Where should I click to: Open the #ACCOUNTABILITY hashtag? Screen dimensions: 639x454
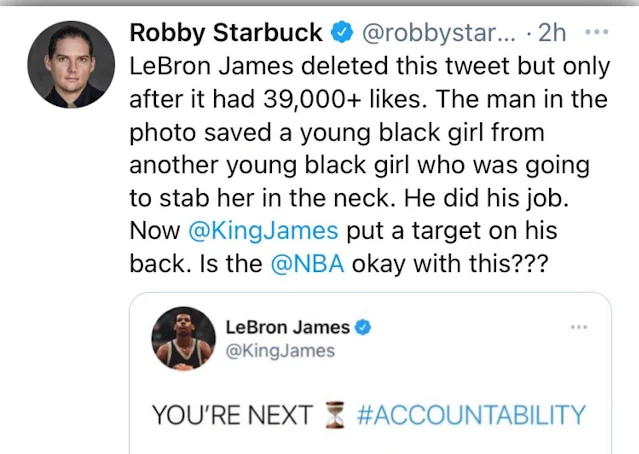(x=469, y=415)
